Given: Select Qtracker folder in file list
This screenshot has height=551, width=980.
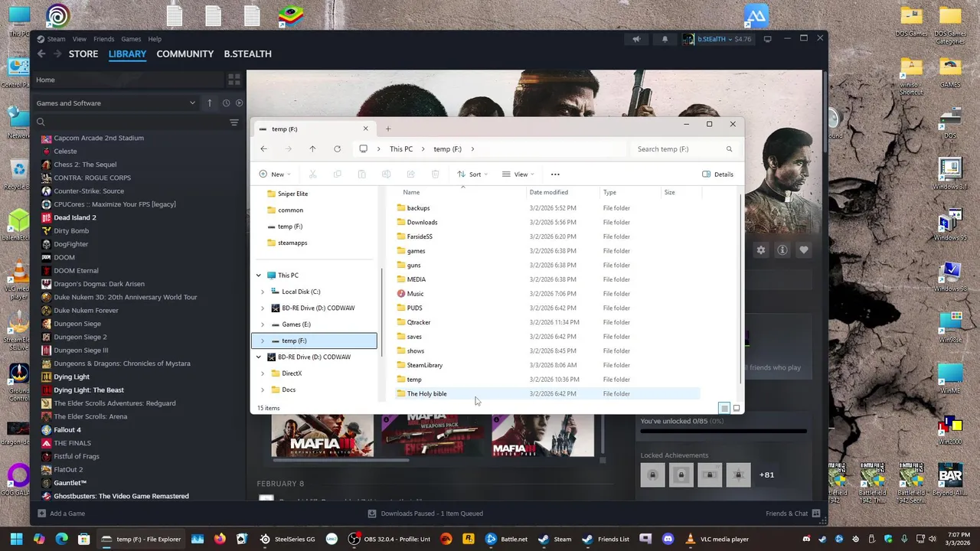Looking at the screenshot, I should (547, 322).
